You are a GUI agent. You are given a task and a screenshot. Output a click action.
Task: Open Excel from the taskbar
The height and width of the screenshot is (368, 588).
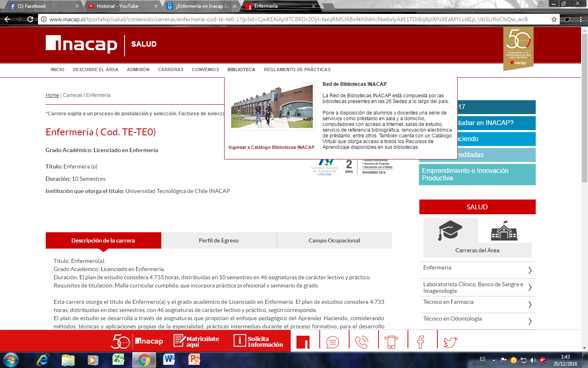point(118,360)
